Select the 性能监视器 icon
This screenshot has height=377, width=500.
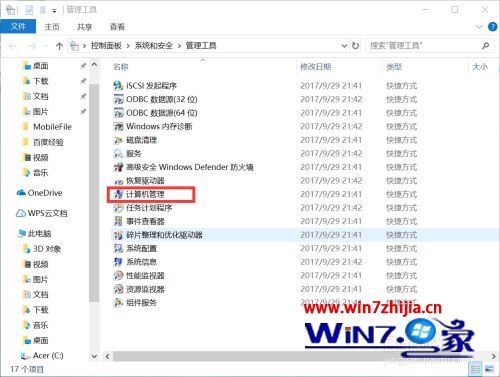118,275
